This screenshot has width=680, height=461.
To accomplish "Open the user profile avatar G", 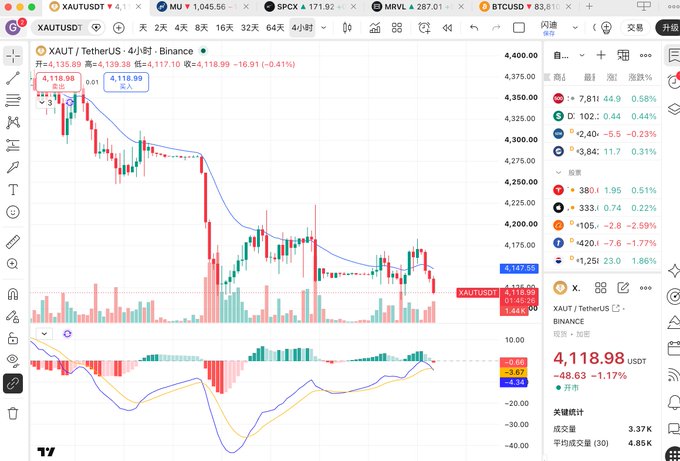I will [x=13, y=28].
